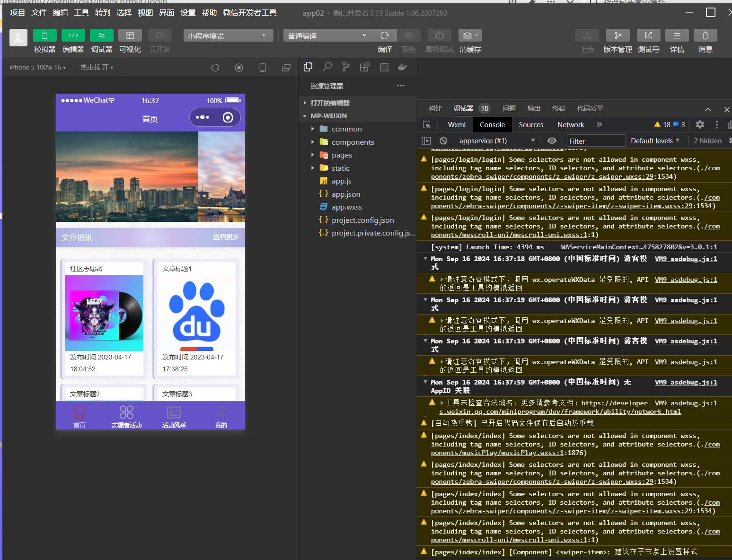Open the iPhone 5 device dropdown
732x560 pixels.
[38, 67]
